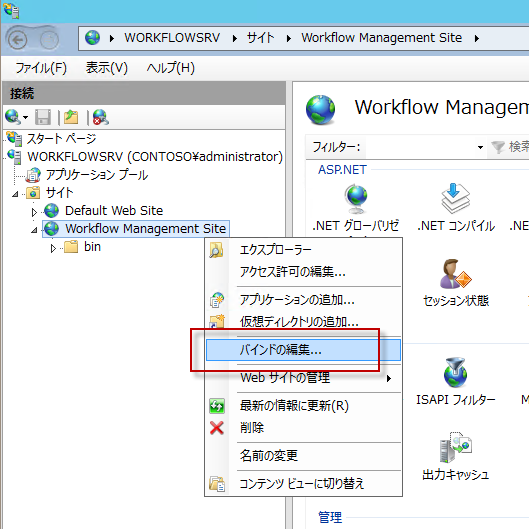The image size is (529, 529).
Task: Open the ファイル(F) menu
Action: [41, 68]
